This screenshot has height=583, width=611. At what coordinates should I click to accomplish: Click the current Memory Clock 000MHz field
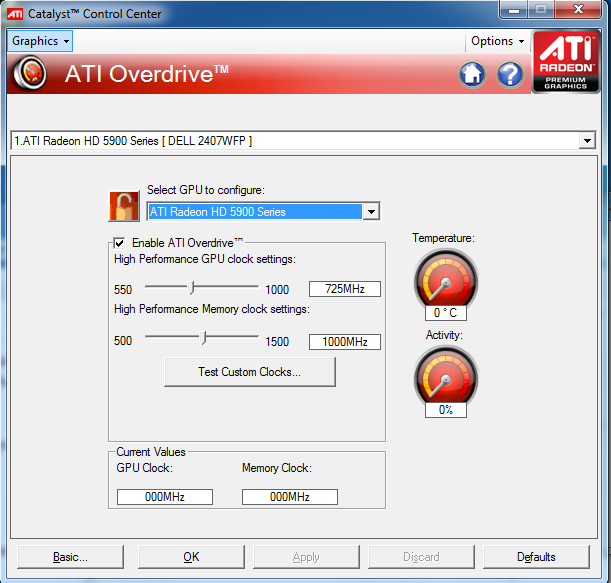point(290,497)
